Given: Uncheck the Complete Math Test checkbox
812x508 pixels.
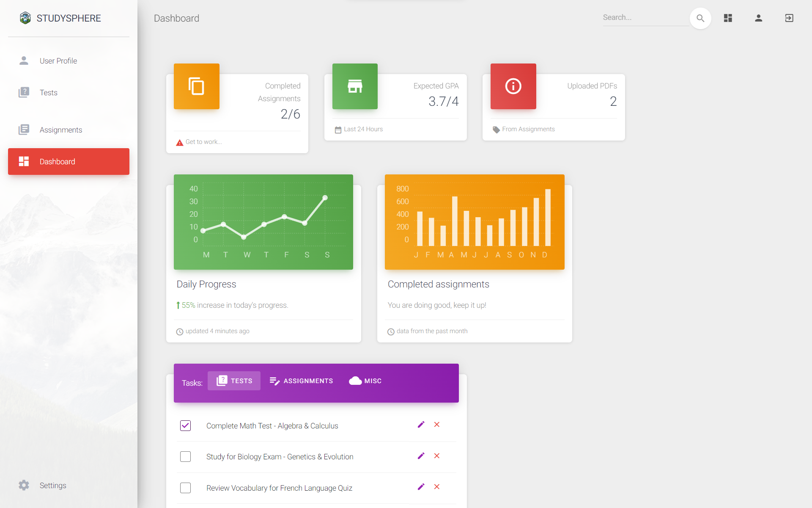Looking at the screenshot, I should point(185,425).
